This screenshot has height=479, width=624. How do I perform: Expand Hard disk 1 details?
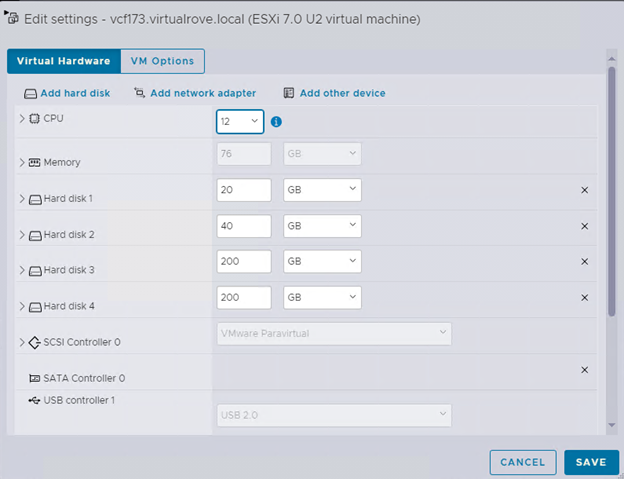[x=22, y=199]
